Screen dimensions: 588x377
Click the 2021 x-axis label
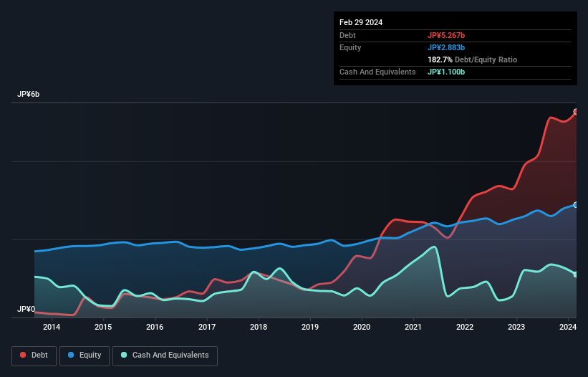pos(413,327)
